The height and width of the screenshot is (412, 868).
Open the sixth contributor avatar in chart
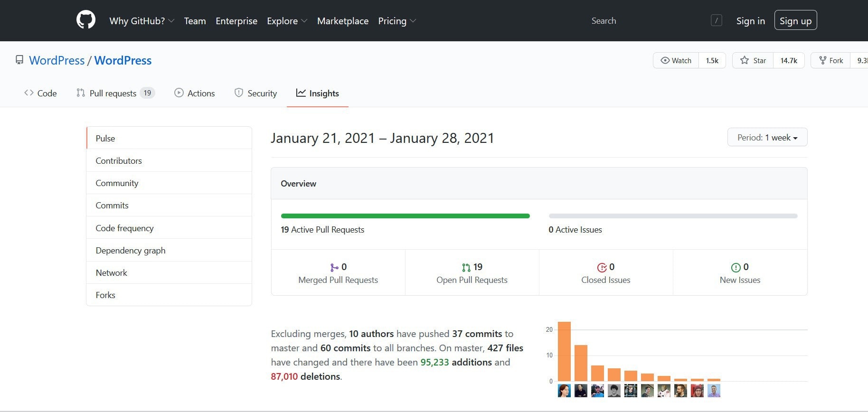pyautogui.click(x=647, y=391)
